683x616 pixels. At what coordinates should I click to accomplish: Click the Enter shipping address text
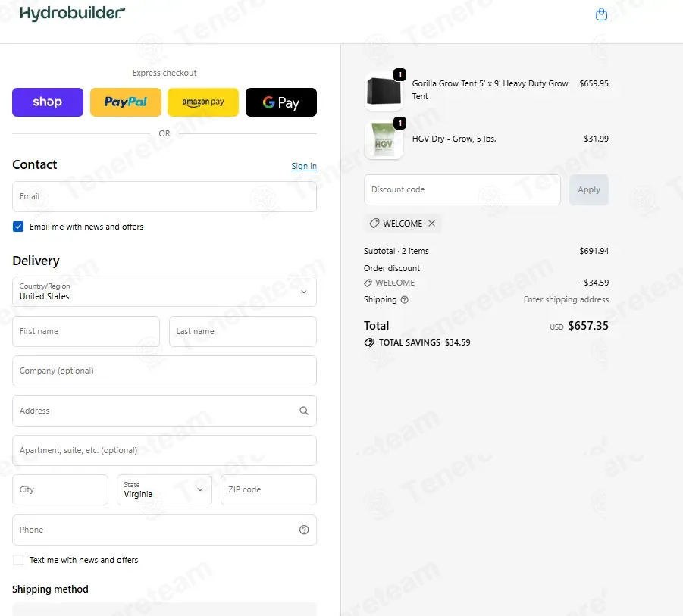click(x=566, y=299)
